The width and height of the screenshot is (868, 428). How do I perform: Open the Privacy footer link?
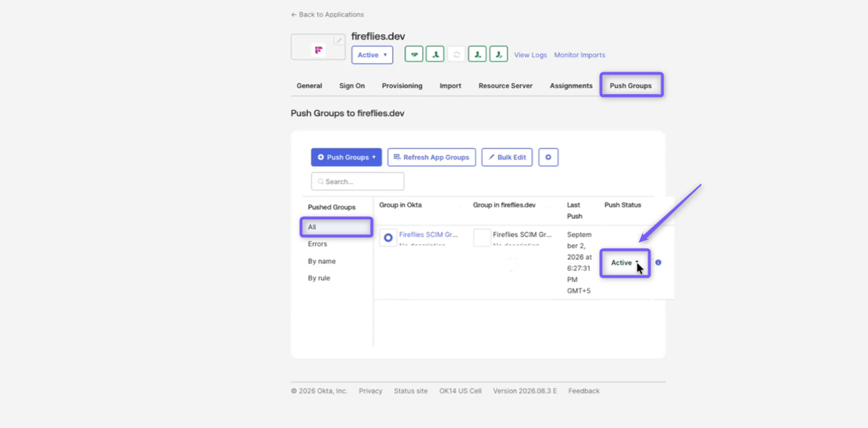coord(371,391)
